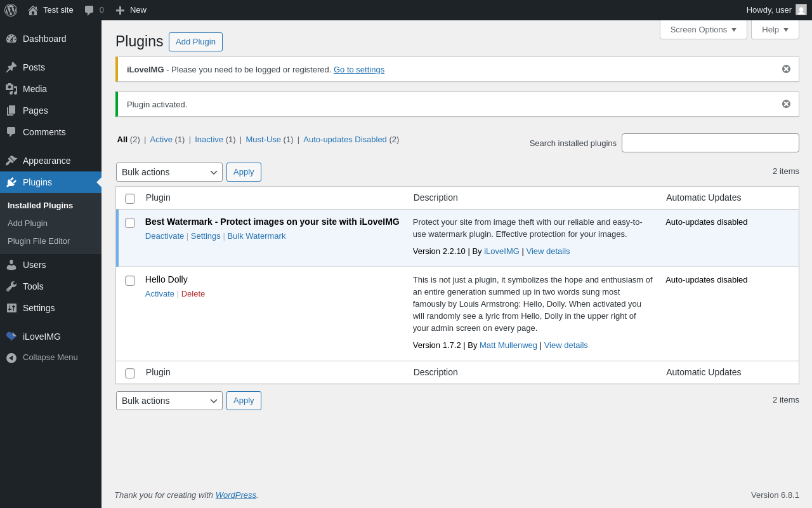Image resolution: width=812 pixels, height=508 pixels.
Task: Click the Dashboard gauge icon in sidebar
Action: coord(11,39)
